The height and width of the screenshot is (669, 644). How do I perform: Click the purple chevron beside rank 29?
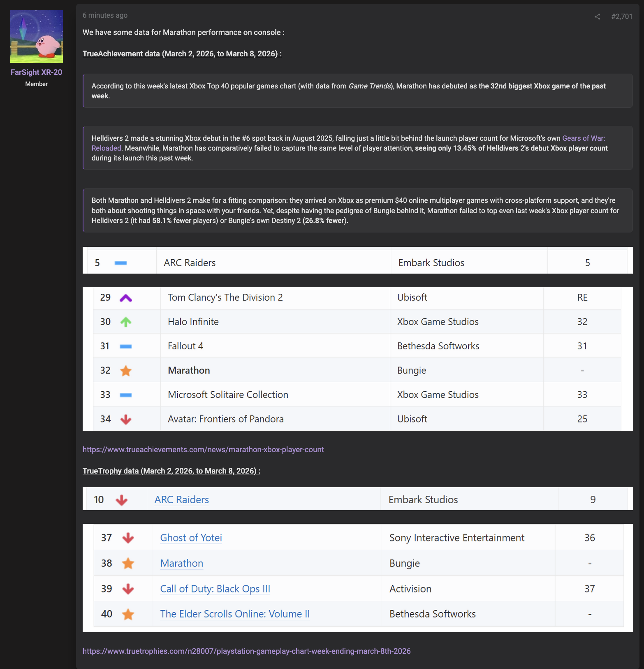pyautogui.click(x=126, y=298)
